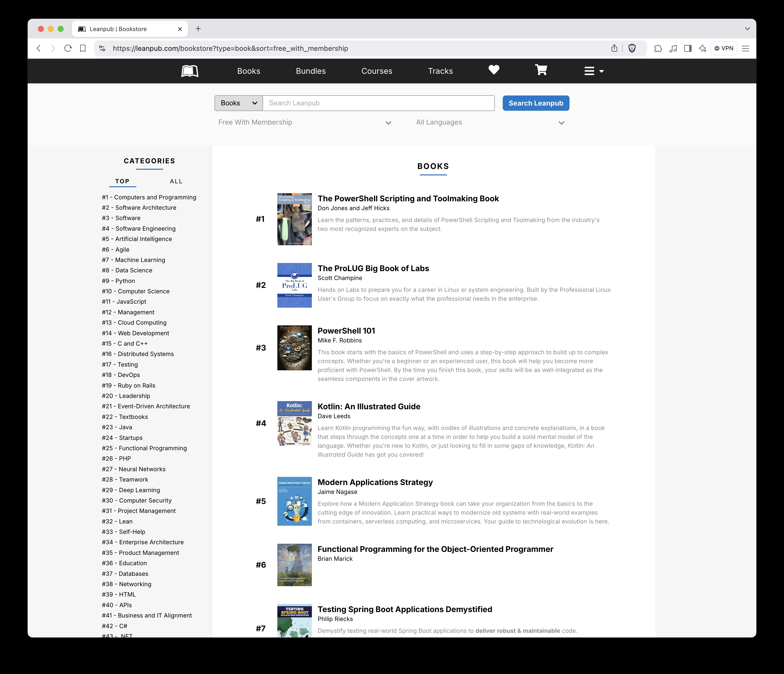Screen dimensions: 784x674
Task: Open the Bundles navigation item
Action: point(311,71)
